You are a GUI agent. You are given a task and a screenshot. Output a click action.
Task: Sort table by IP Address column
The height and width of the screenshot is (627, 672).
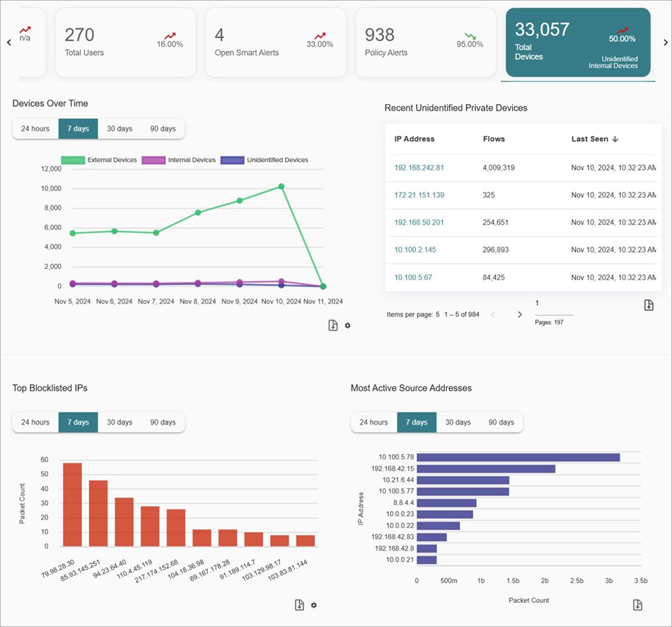pos(415,139)
